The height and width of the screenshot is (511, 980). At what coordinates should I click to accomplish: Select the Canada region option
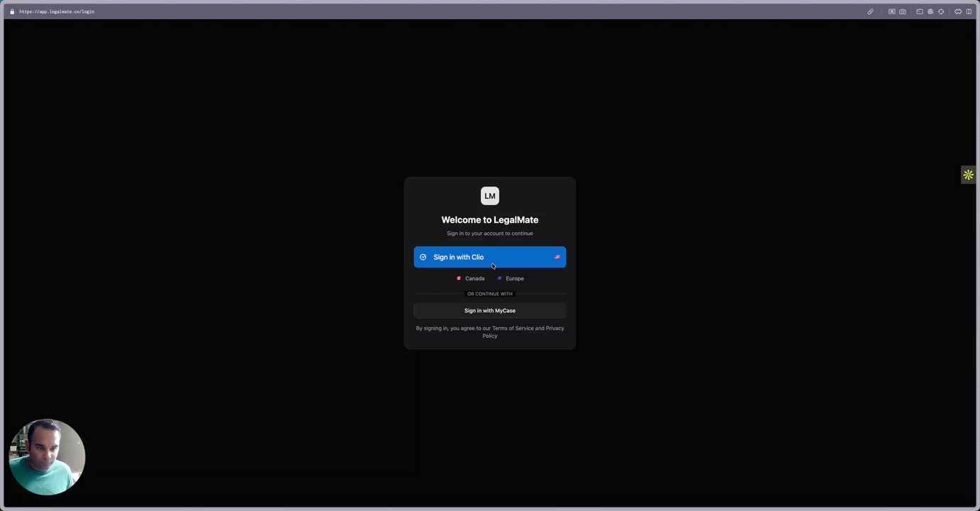(470, 278)
